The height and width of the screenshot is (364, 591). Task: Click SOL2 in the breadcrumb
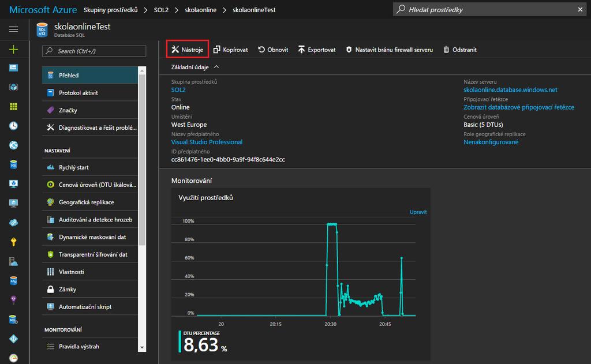[161, 10]
